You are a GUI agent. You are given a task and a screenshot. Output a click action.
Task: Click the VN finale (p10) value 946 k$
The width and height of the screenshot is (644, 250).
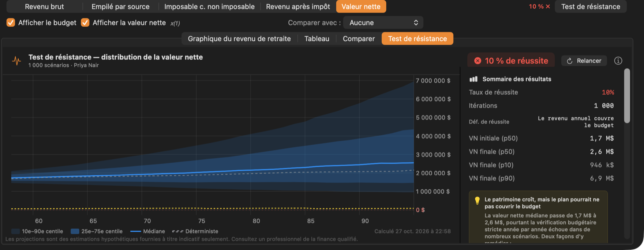pyautogui.click(x=602, y=165)
